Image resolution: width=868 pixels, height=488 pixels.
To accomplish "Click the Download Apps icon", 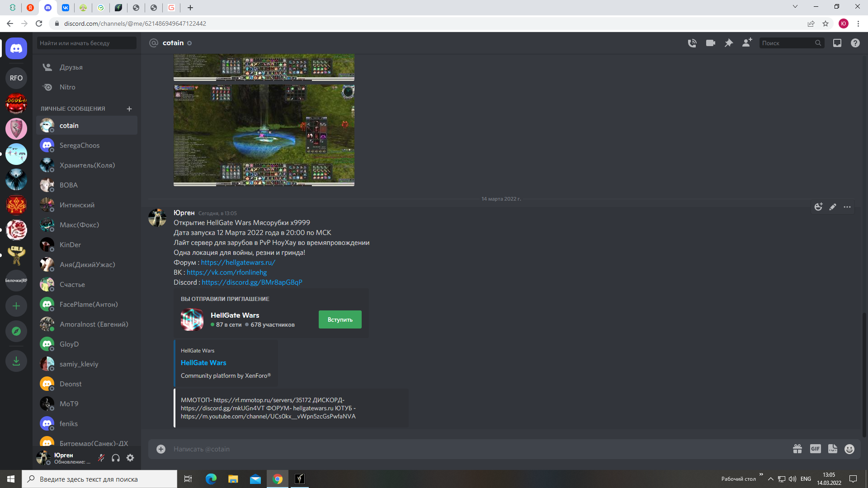I will point(16,361).
